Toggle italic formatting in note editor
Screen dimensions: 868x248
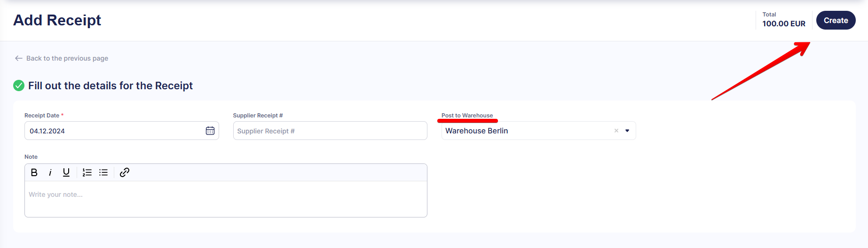pos(50,172)
